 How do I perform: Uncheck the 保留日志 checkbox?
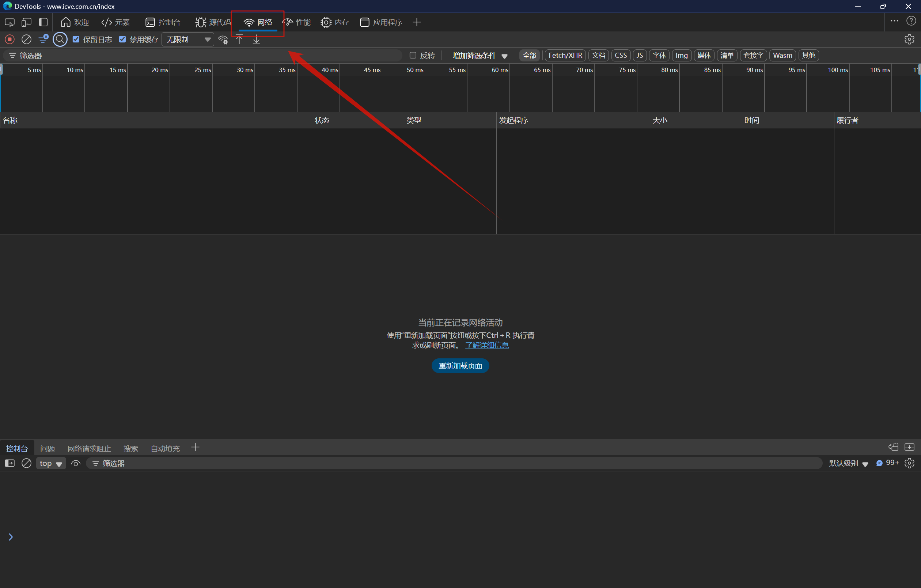click(x=76, y=39)
